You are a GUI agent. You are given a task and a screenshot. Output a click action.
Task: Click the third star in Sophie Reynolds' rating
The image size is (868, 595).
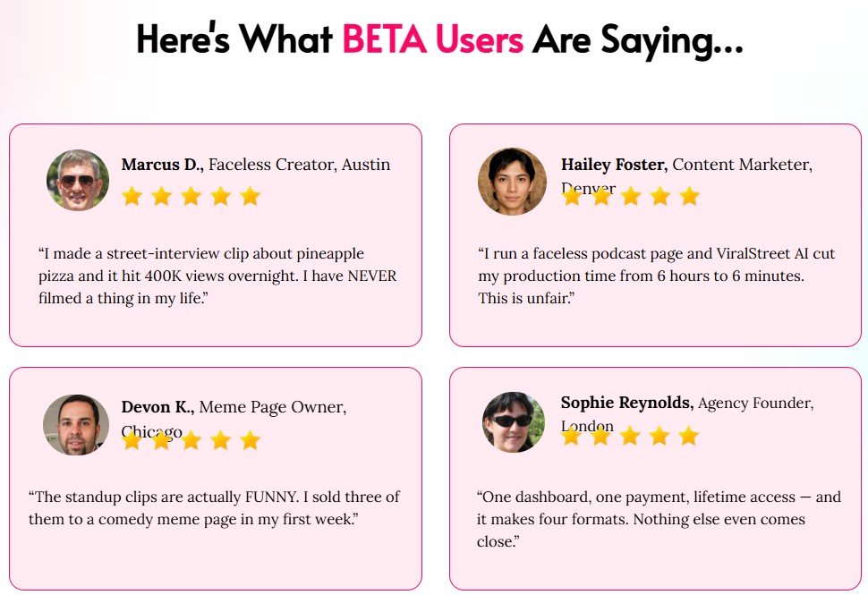630,436
